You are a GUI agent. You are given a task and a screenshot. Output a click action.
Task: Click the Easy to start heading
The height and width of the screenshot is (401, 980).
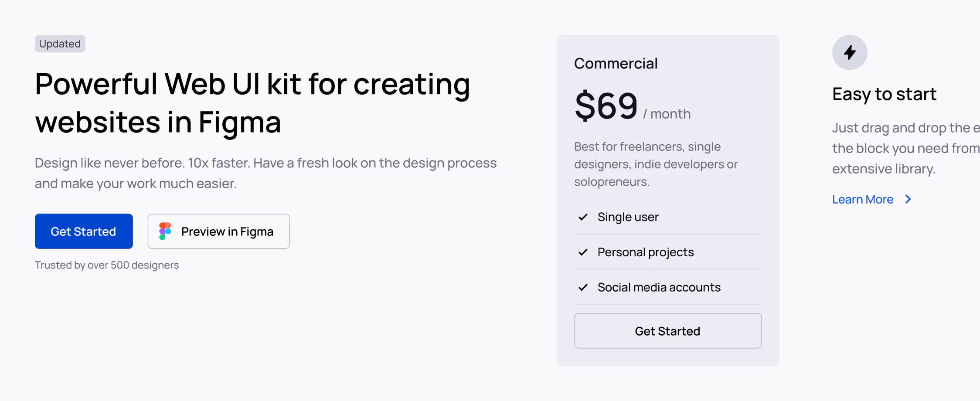(x=884, y=94)
